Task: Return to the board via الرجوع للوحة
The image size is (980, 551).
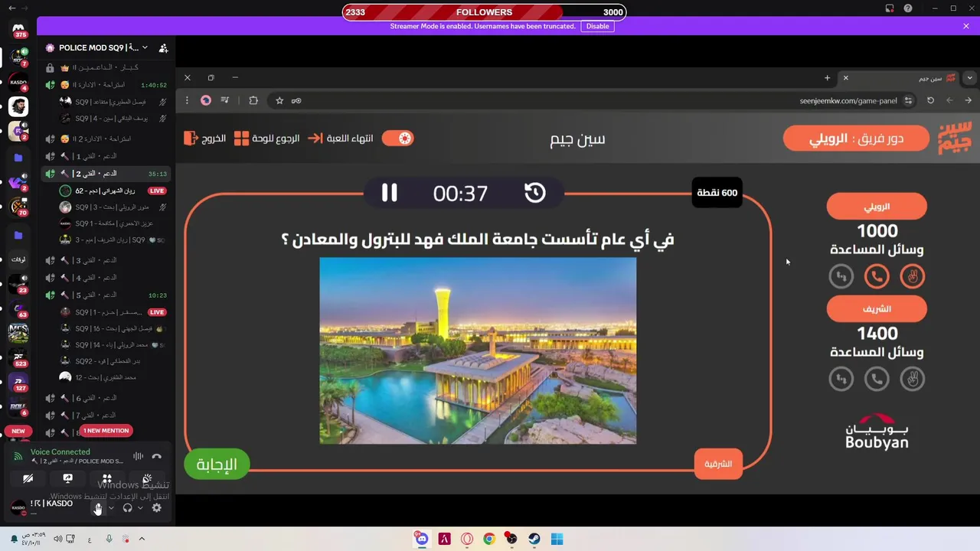Action: point(266,139)
